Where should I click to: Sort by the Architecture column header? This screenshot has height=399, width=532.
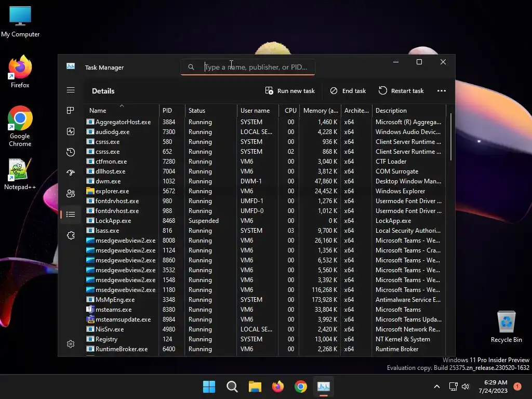[356, 110]
